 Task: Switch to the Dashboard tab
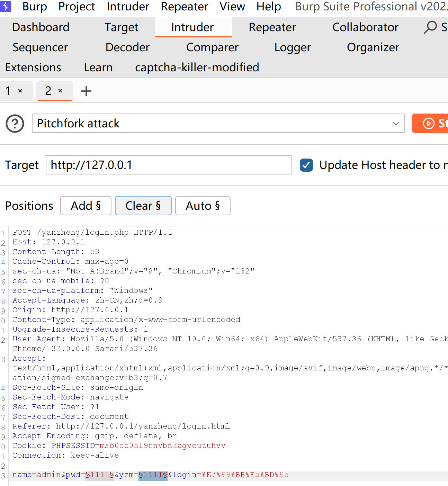click(41, 27)
